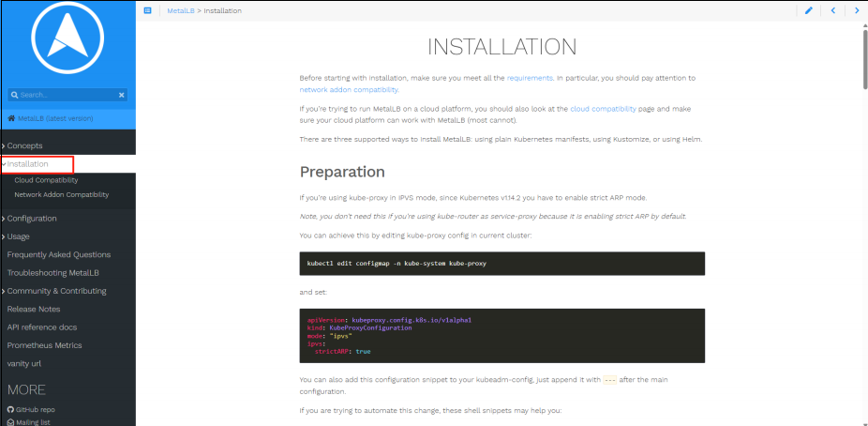This screenshot has width=868, height=426.
Task: Open Frequently Asked Questions page
Action: click(x=59, y=255)
